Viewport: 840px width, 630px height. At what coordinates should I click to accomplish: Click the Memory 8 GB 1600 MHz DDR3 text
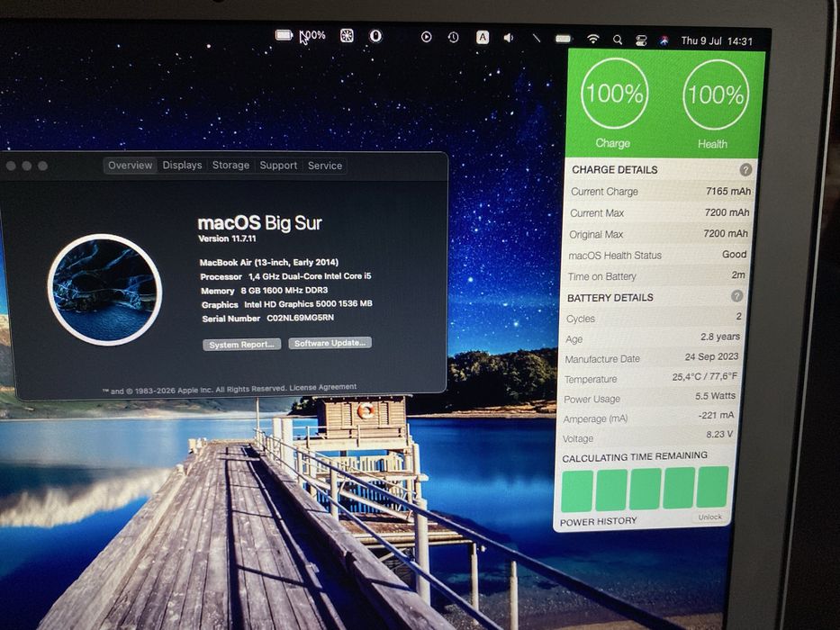[x=264, y=291]
